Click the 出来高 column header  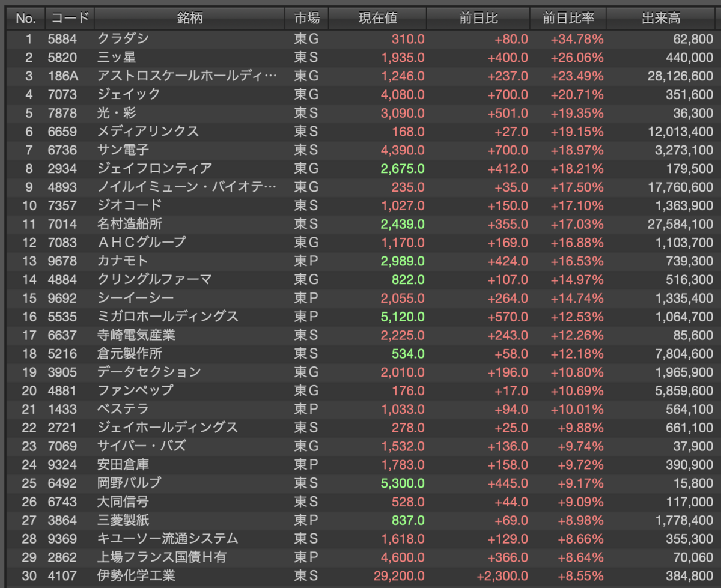(x=661, y=19)
